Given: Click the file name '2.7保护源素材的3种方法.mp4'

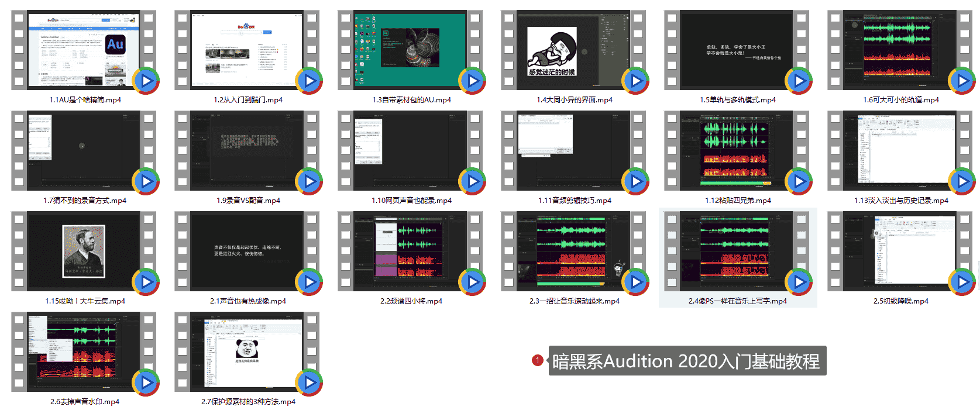Looking at the screenshot, I should tap(248, 402).
